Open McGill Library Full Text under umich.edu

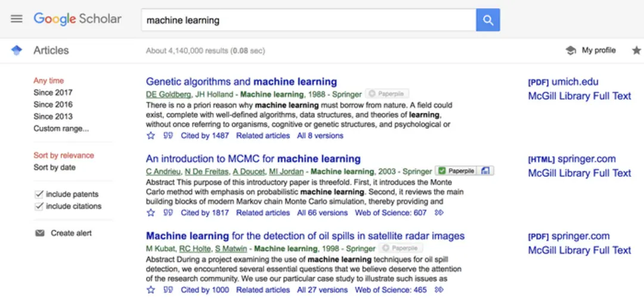[x=579, y=96]
